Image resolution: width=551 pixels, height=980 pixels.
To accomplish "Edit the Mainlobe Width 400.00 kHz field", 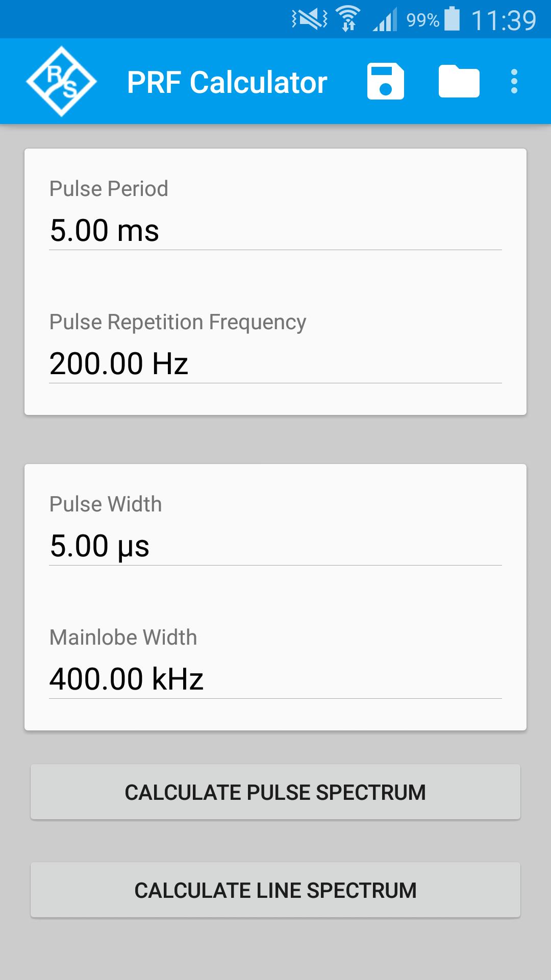I will point(275,679).
